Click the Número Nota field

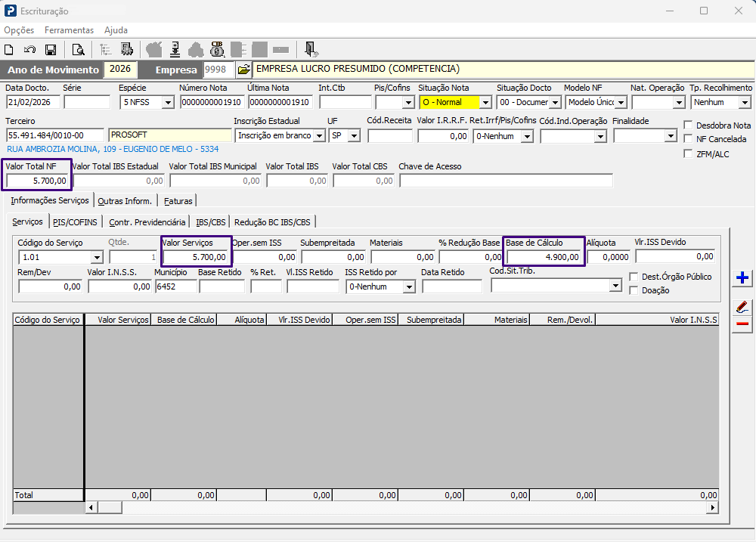point(212,102)
